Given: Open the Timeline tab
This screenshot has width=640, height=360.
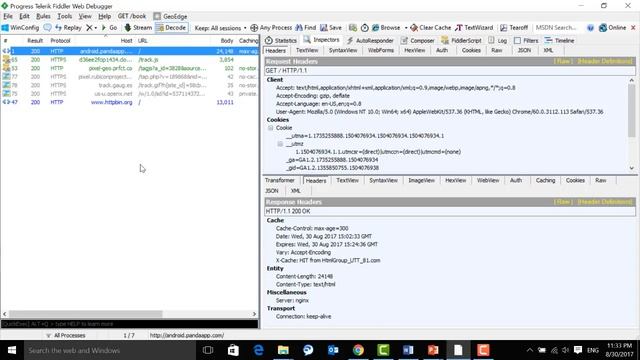Looking at the screenshot, I should coord(559,40).
